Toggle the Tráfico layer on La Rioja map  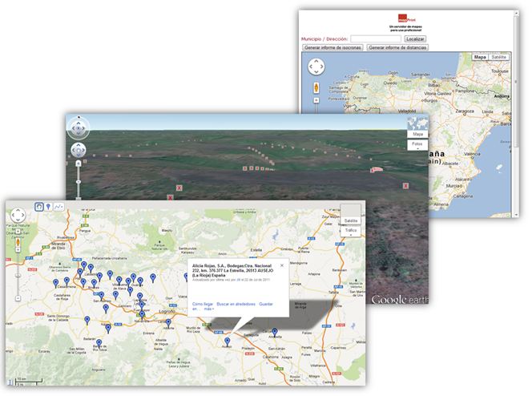click(x=351, y=230)
